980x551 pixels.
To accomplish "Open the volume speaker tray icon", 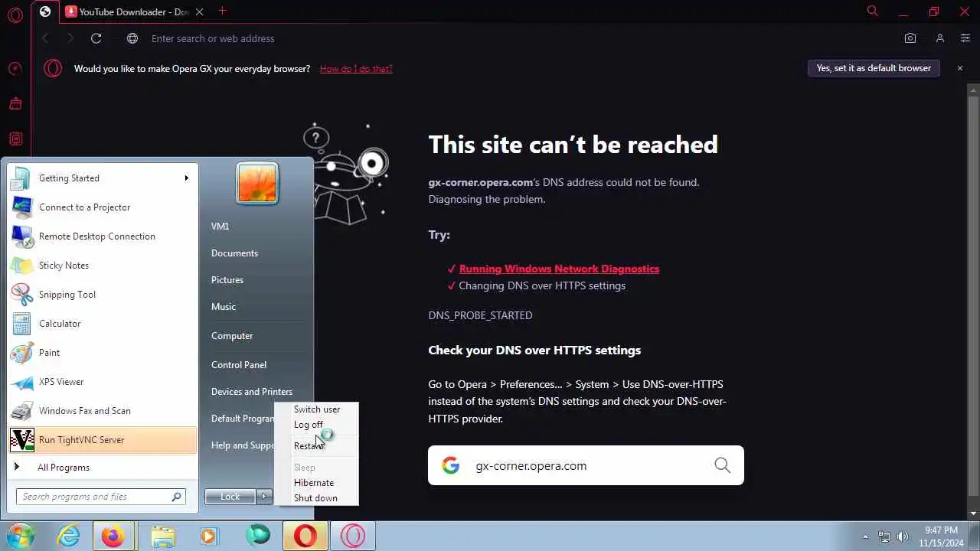I will click(x=903, y=536).
